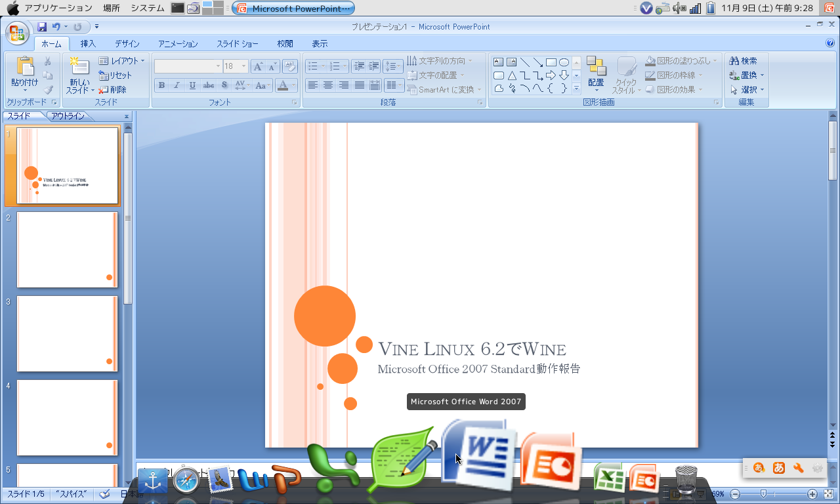Open the アプリケーション system menu
The width and height of the screenshot is (840, 504).
58,8
